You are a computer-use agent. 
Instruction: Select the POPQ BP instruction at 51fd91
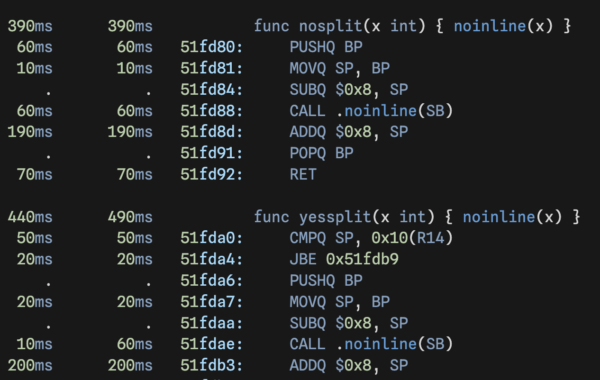pyautogui.click(x=321, y=153)
